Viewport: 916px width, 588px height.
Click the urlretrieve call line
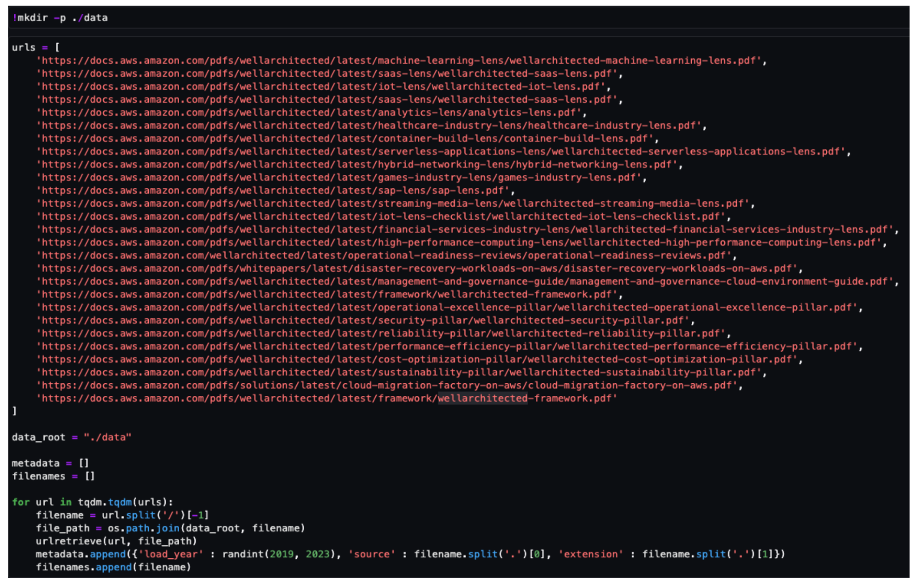point(116,541)
